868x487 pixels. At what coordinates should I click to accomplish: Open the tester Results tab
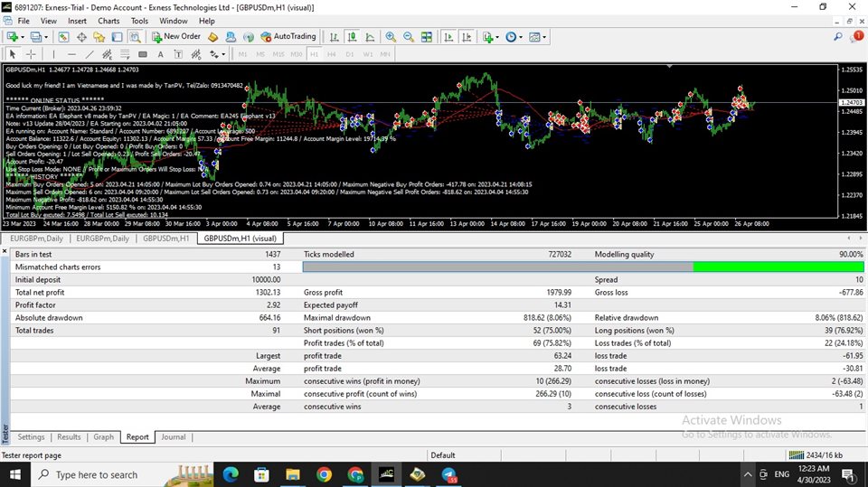(x=69, y=436)
